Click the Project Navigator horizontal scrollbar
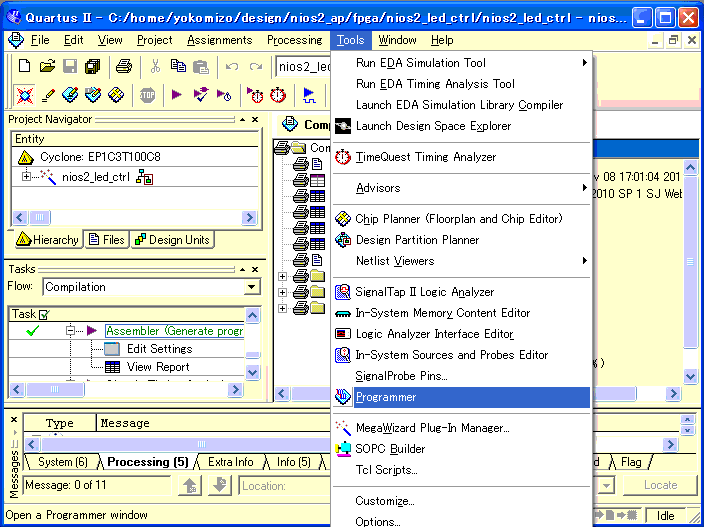The image size is (704, 527). click(x=134, y=218)
